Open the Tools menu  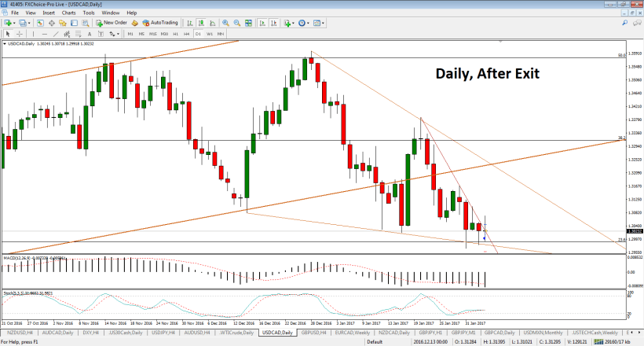pos(88,13)
